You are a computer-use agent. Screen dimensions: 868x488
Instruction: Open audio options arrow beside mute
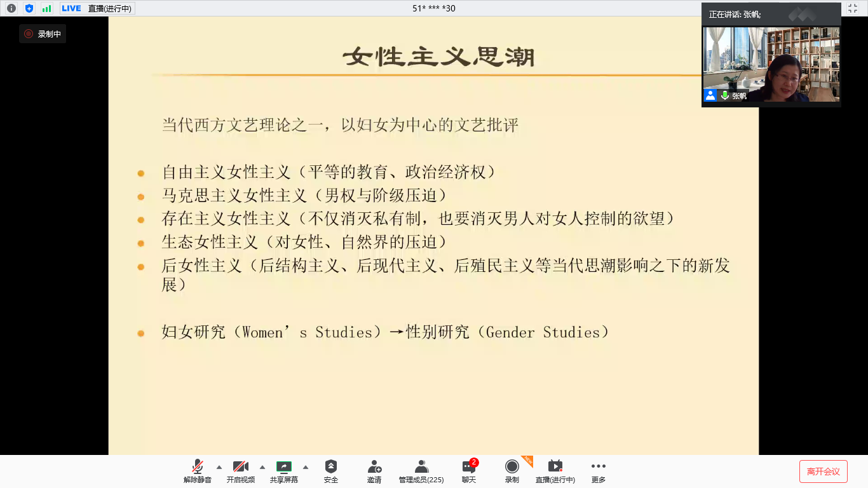pos(219,466)
